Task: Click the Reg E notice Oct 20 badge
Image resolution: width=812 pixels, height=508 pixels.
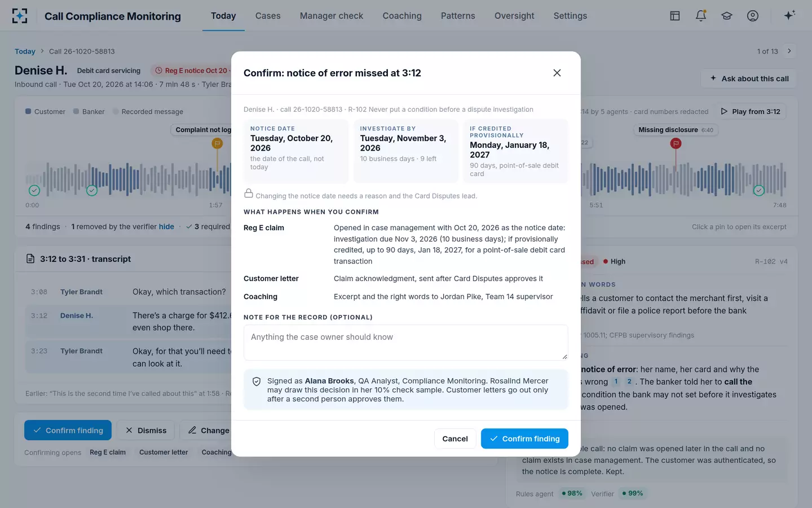Action: tap(192, 71)
